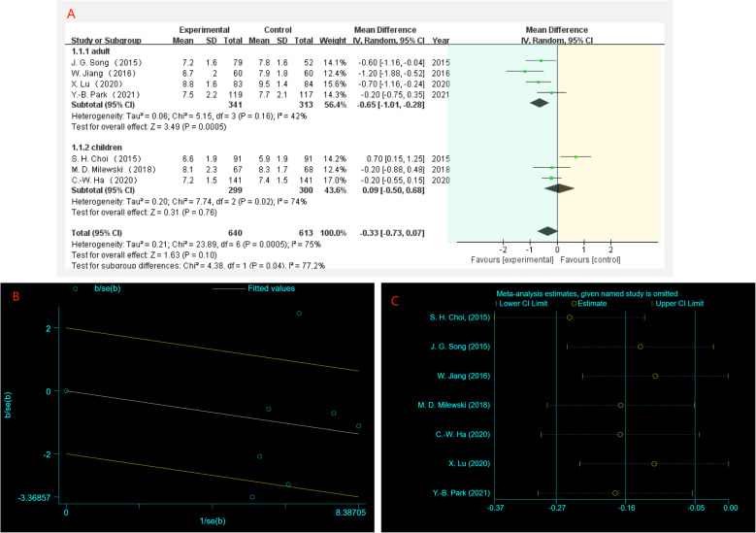Select the children subtotal diamond marker
The image size is (756, 533).
pyautogui.click(x=559, y=190)
